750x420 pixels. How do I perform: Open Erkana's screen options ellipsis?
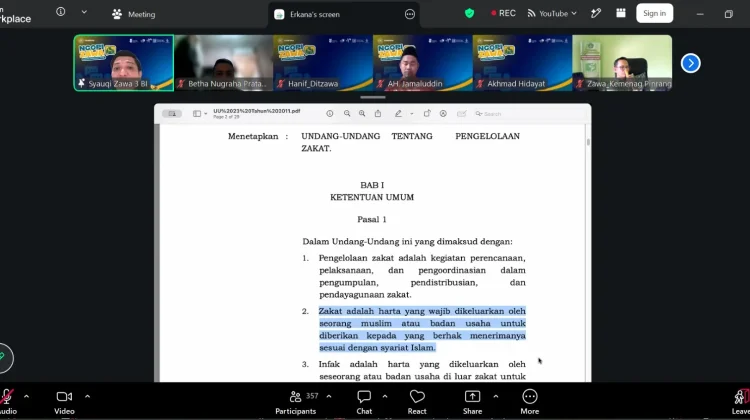(409, 14)
